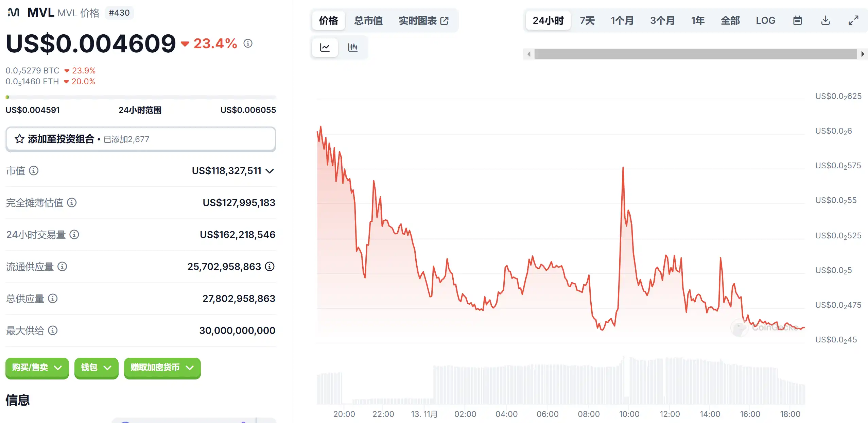Expand the market cap US$118,327,511 chevron
The width and height of the screenshot is (868, 423).
click(x=270, y=171)
